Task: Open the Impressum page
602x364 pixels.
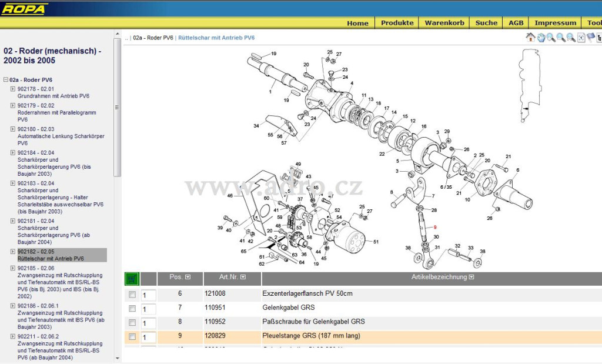Action: click(x=555, y=23)
